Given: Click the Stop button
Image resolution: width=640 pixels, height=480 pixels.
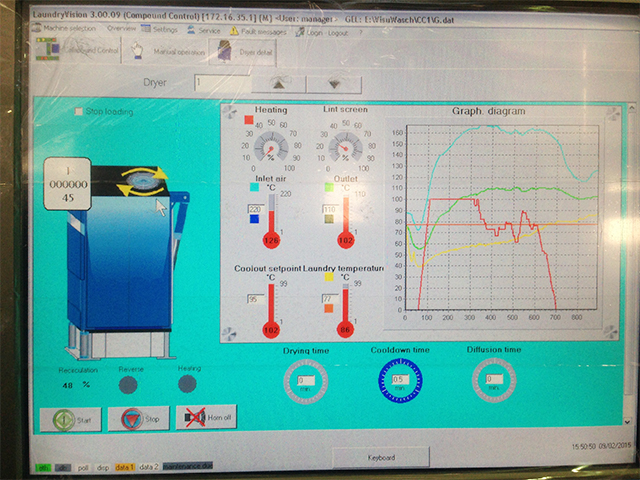Looking at the screenshot, I should (x=139, y=418).
